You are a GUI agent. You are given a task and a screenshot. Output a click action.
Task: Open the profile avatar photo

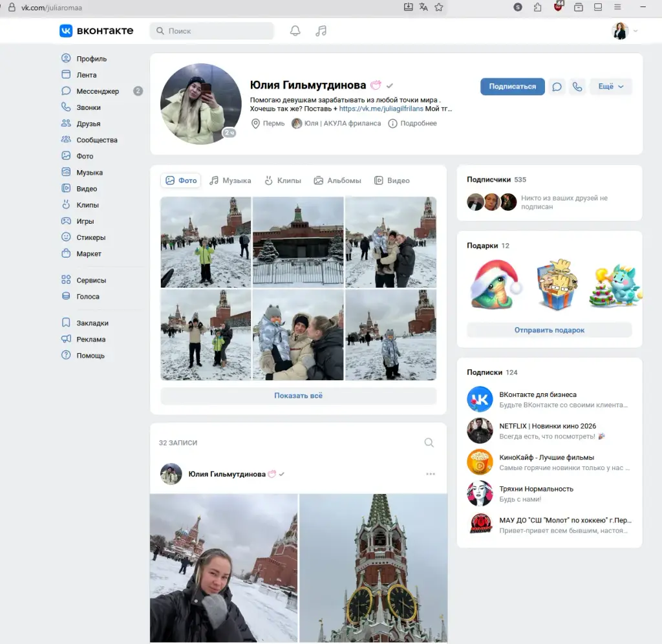201,104
